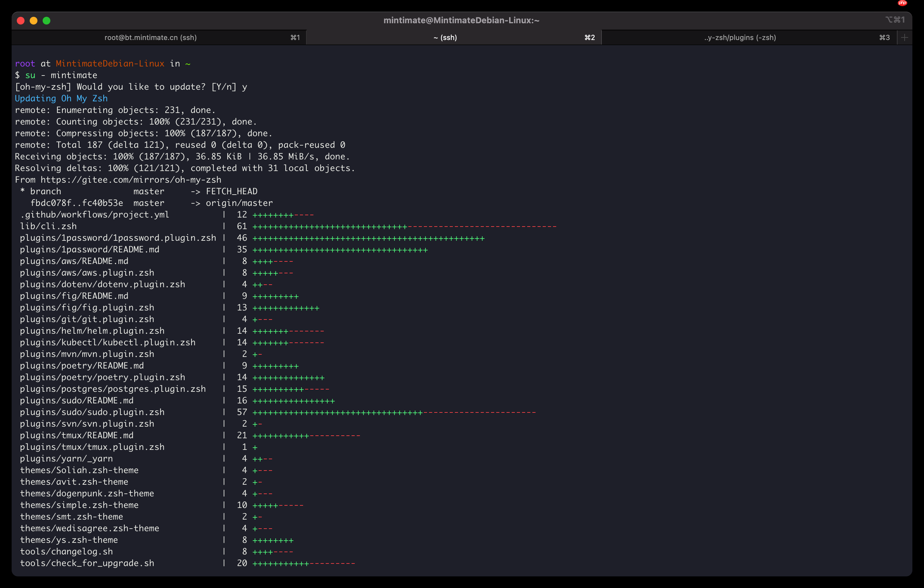Click the green zoom button
This screenshot has height=588, width=924.
(x=46, y=21)
